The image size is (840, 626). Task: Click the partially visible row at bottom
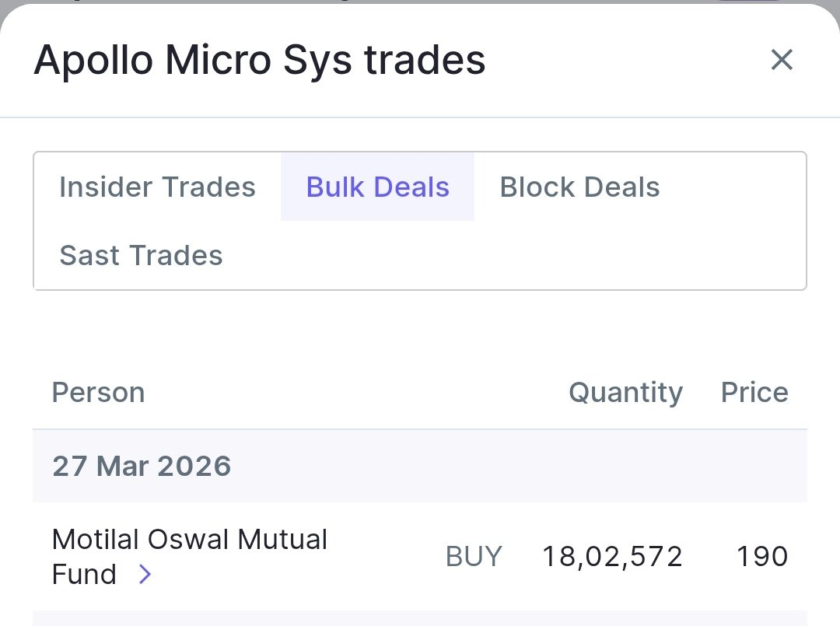[420, 620]
